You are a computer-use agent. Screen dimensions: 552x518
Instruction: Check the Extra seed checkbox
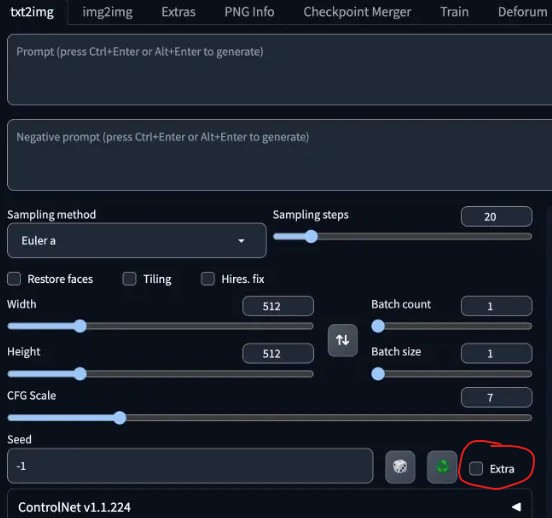476,469
